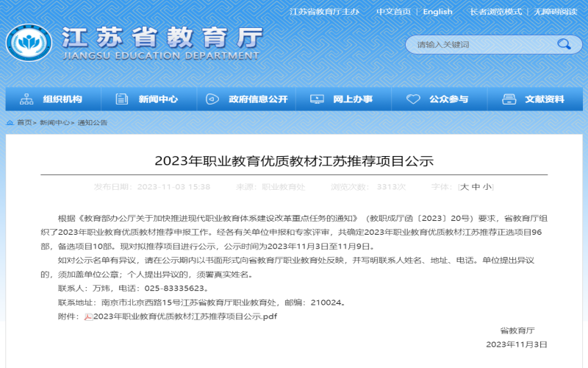Image resolution: width=588 pixels, height=368 pixels.
Task: Click the 文献资料 archive icon
Action: 509,99
